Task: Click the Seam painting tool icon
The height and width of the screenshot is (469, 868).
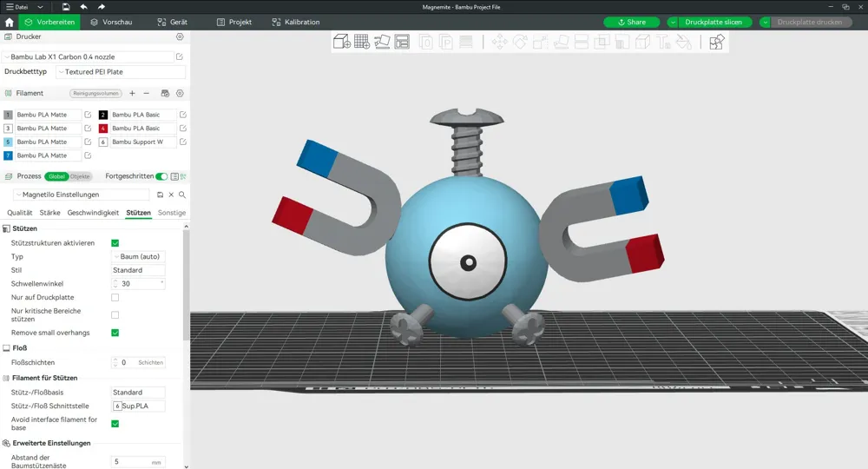Action: pos(642,42)
